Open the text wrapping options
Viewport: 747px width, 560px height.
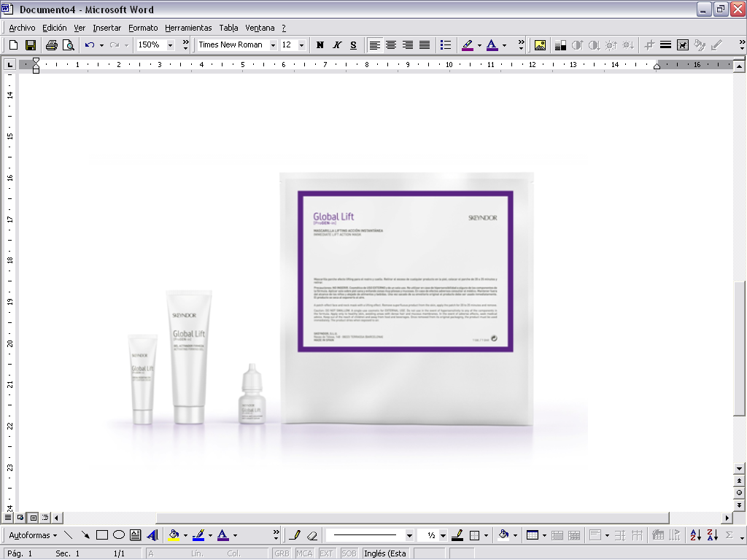pos(683,45)
